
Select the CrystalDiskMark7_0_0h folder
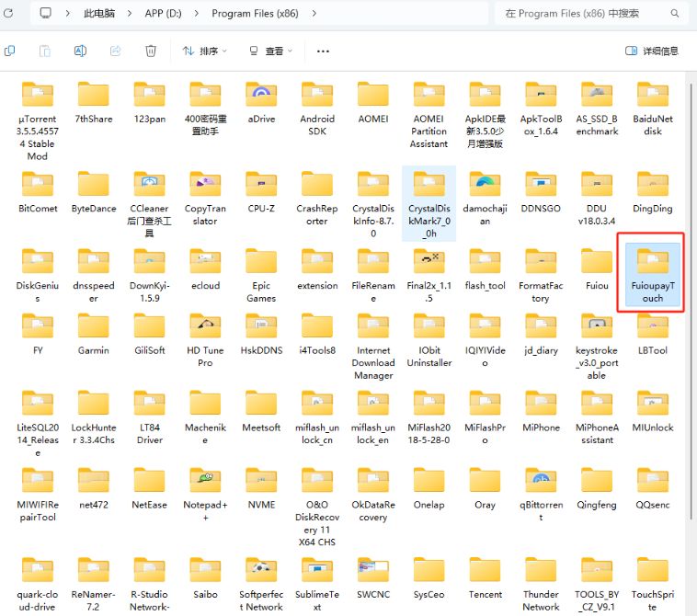[428, 203]
